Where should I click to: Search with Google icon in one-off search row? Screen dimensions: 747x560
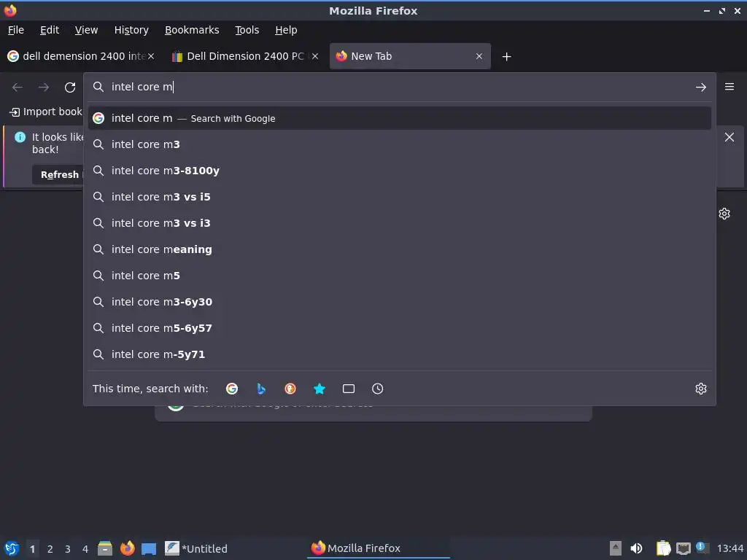click(232, 389)
